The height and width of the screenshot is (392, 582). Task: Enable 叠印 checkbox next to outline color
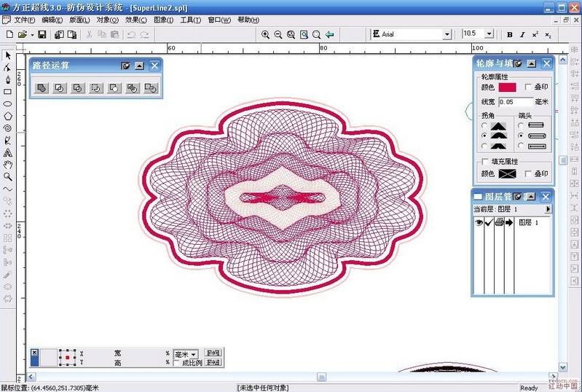click(528, 87)
